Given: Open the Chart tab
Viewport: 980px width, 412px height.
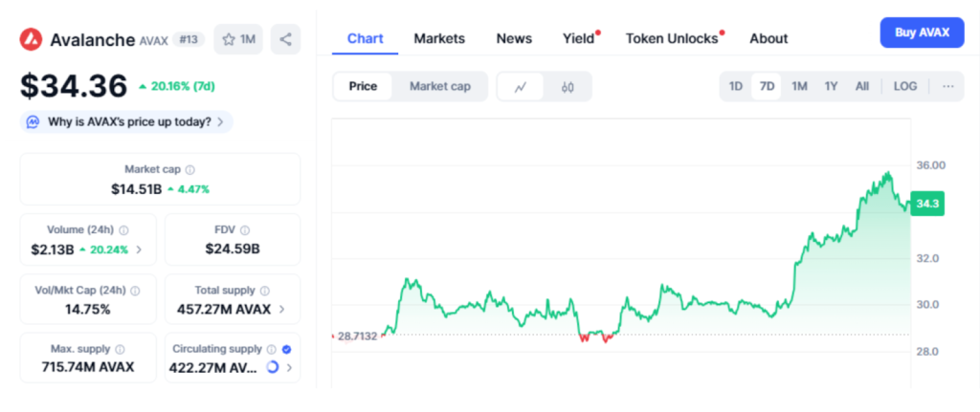Looking at the screenshot, I should (x=365, y=38).
